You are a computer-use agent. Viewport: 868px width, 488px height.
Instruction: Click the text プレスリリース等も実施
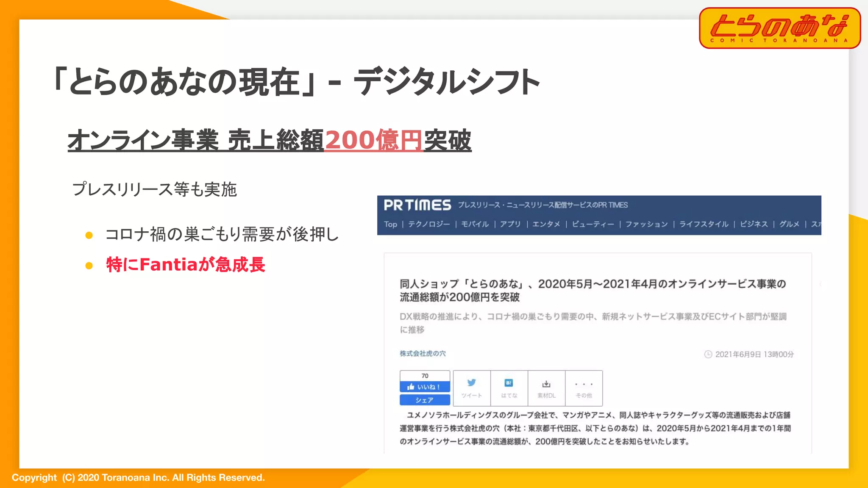(x=154, y=189)
